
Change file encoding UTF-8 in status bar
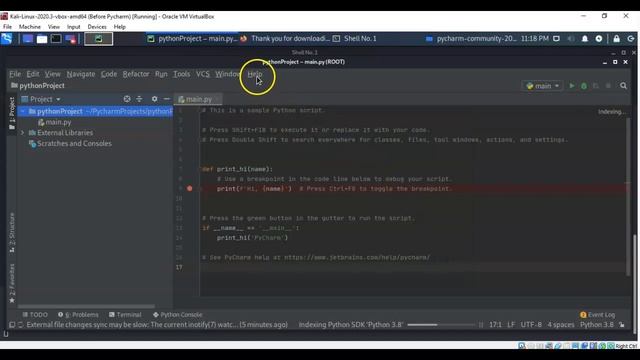(531, 325)
